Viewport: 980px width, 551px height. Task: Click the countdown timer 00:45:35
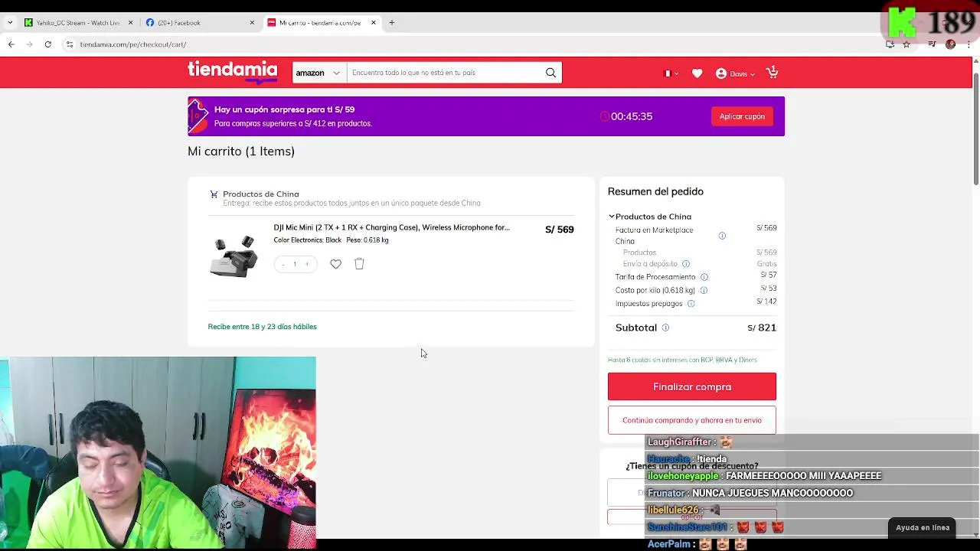click(632, 116)
